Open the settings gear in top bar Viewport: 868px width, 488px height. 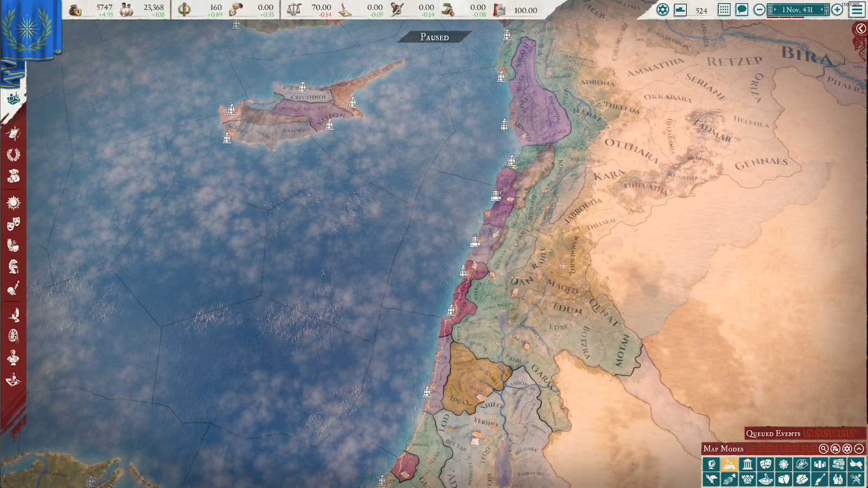click(x=662, y=9)
